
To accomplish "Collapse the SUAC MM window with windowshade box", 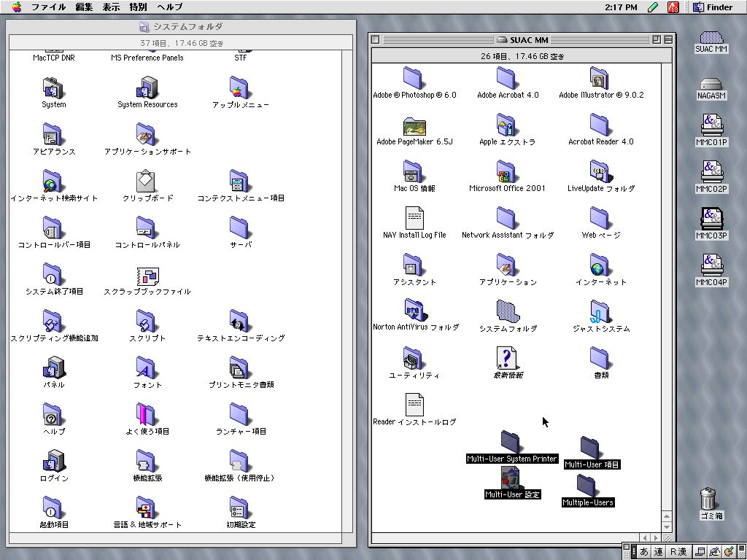I will (668, 39).
